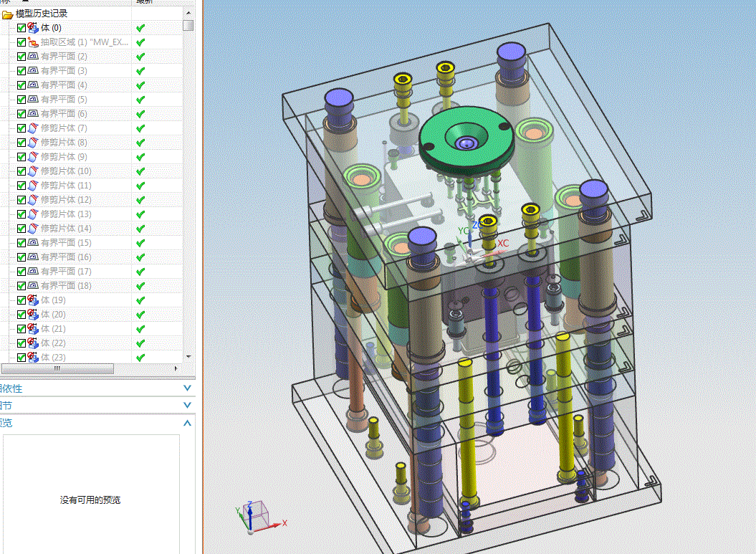Click the XC axis label in viewport
756x554 pixels.
pyautogui.click(x=503, y=244)
